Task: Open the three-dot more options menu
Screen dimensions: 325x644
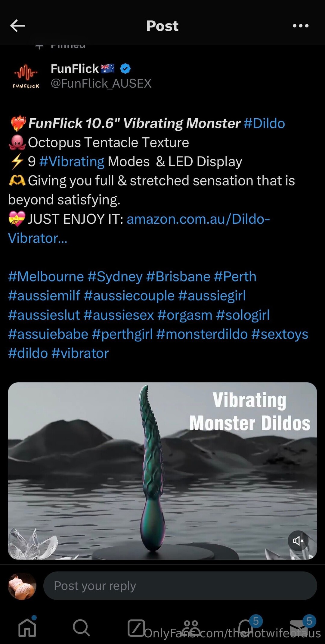Action: pyautogui.click(x=301, y=26)
